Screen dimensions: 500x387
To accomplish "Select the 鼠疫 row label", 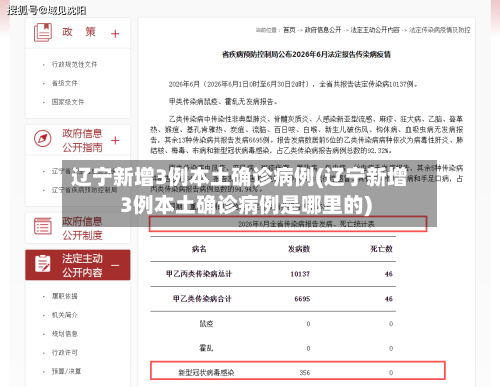I will click(x=206, y=324).
